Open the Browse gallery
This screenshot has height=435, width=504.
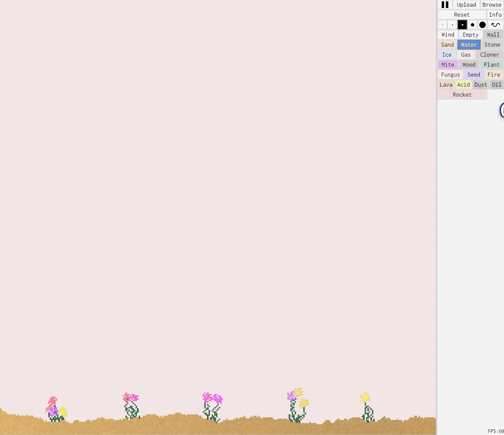click(x=492, y=5)
